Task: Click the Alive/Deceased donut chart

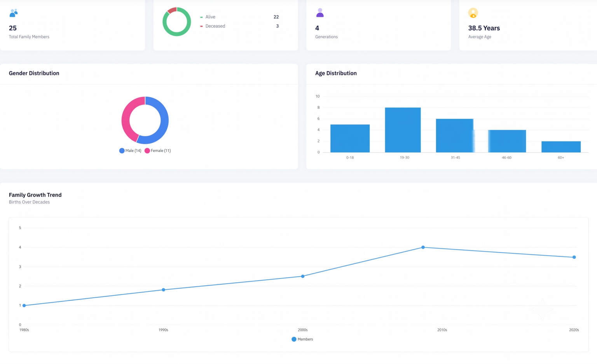Action: coord(177,22)
